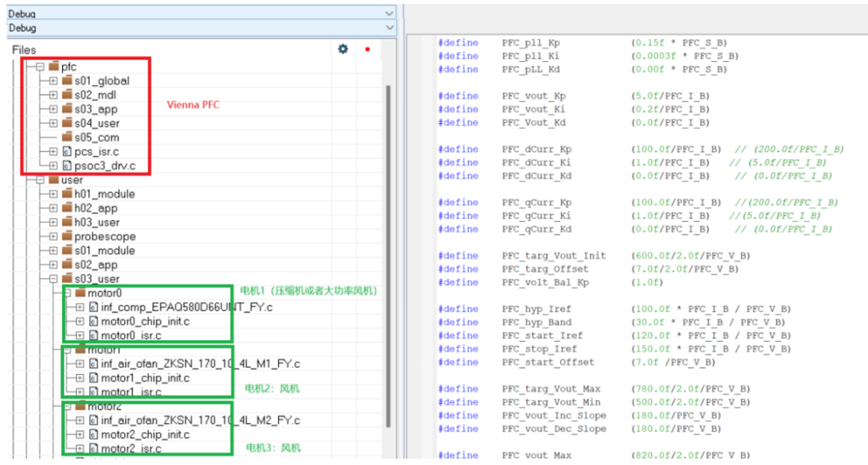Expand the motor0_chip_init.c node

click(x=80, y=322)
